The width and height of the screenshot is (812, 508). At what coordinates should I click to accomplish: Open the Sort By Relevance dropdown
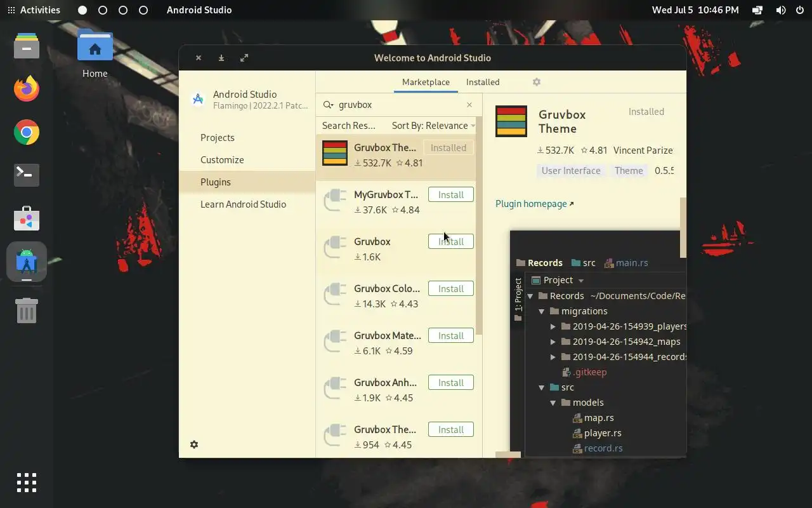(433, 126)
